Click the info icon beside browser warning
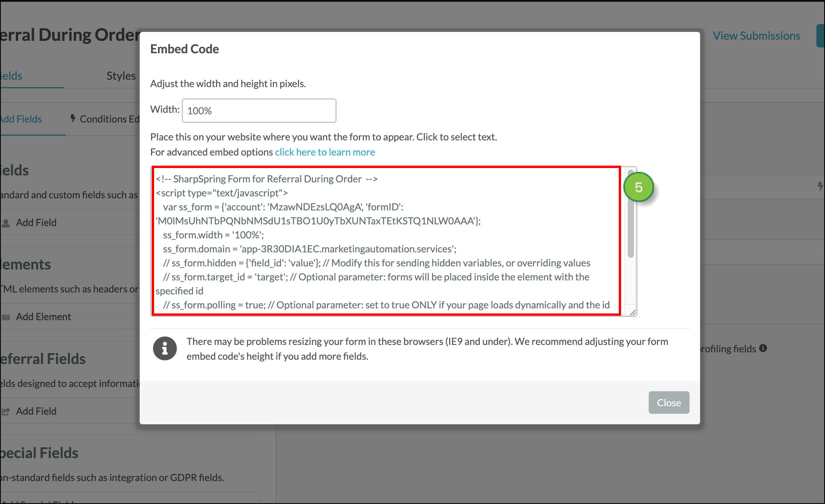The width and height of the screenshot is (825, 504). point(165,348)
